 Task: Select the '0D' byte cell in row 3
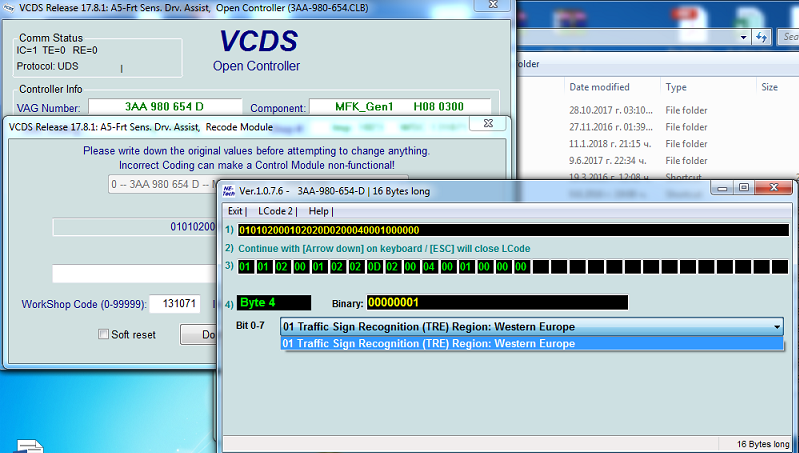pos(373,267)
